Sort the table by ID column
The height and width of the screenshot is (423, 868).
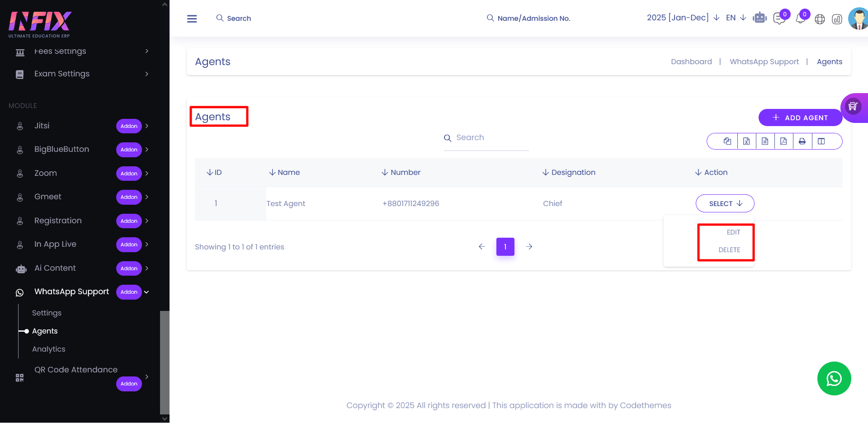coord(214,172)
